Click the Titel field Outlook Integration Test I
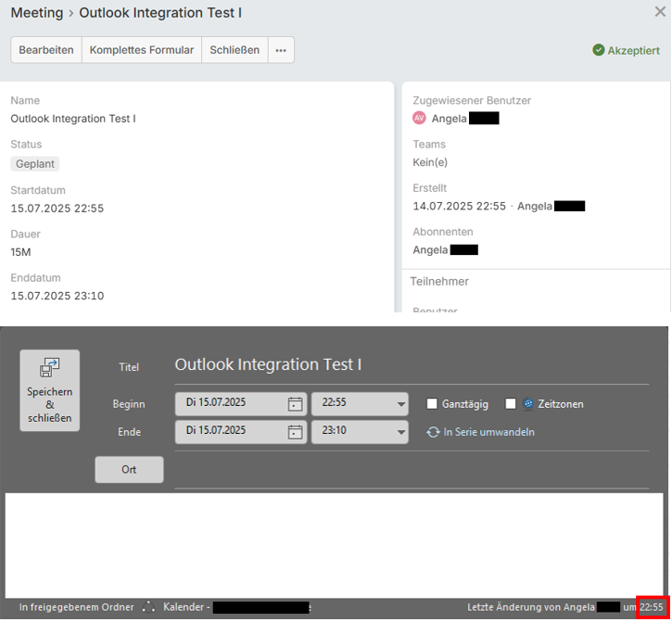The image size is (672, 622). pos(412,365)
